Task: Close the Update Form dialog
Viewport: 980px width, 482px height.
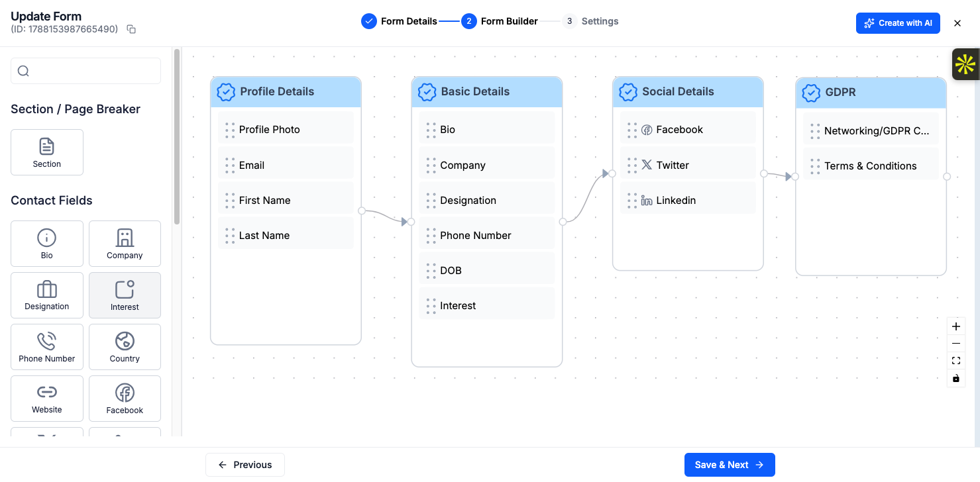Action: (957, 23)
